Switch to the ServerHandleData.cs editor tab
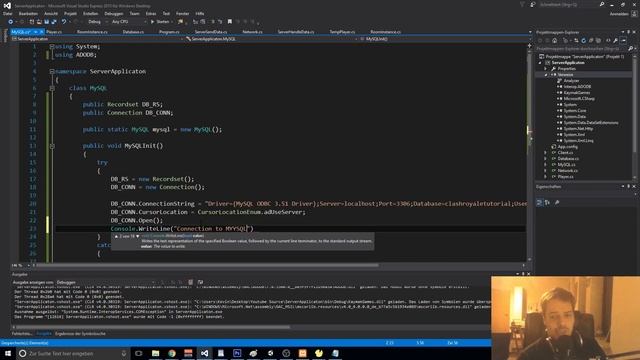 (296, 32)
